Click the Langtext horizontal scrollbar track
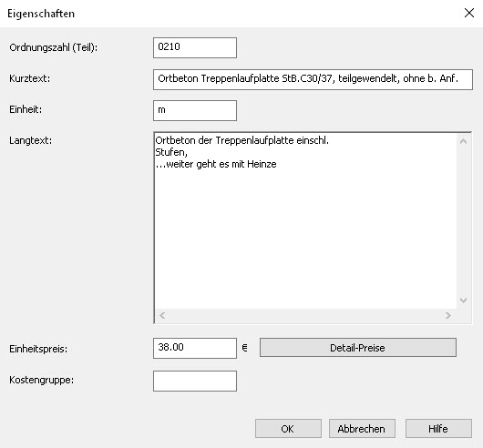Image resolution: width=483 pixels, height=448 pixels. click(x=305, y=315)
